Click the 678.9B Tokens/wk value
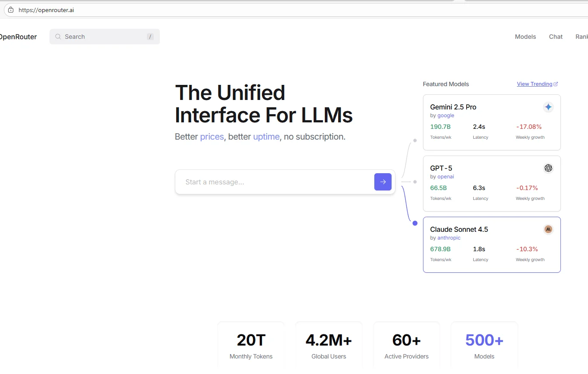Viewport: 588px width, 374px height. (440, 249)
